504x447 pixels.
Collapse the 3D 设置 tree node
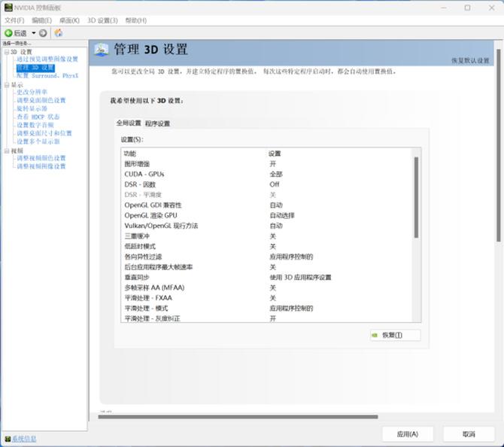pyautogui.click(x=7, y=52)
